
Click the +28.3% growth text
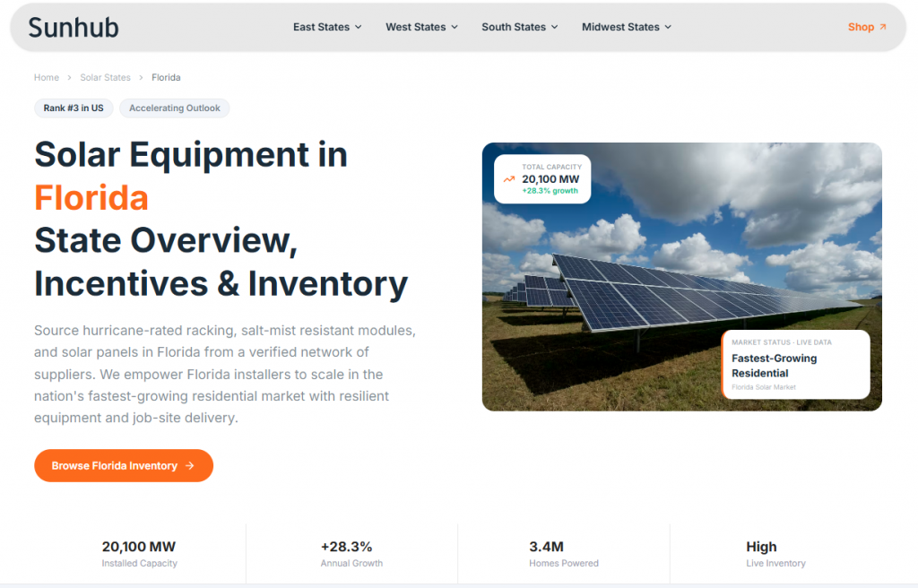click(x=550, y=191)
